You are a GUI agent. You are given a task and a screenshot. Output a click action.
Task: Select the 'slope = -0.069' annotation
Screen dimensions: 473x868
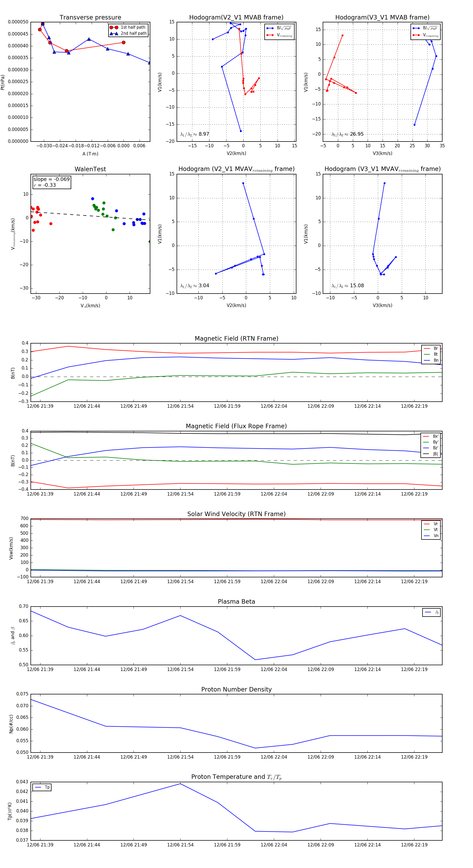point(52,179)
